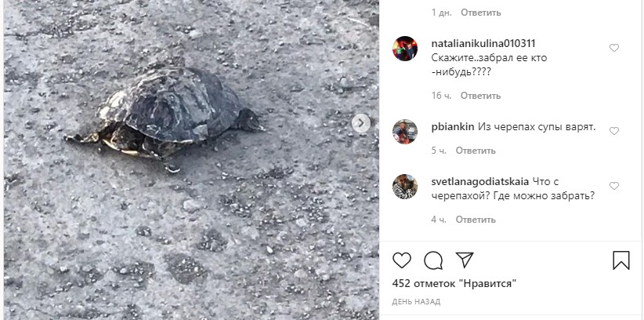Open svetlanagodiatskaia username link
This screenshot has width=644, height=320.
pyautogui.click(x=480, y=181)
